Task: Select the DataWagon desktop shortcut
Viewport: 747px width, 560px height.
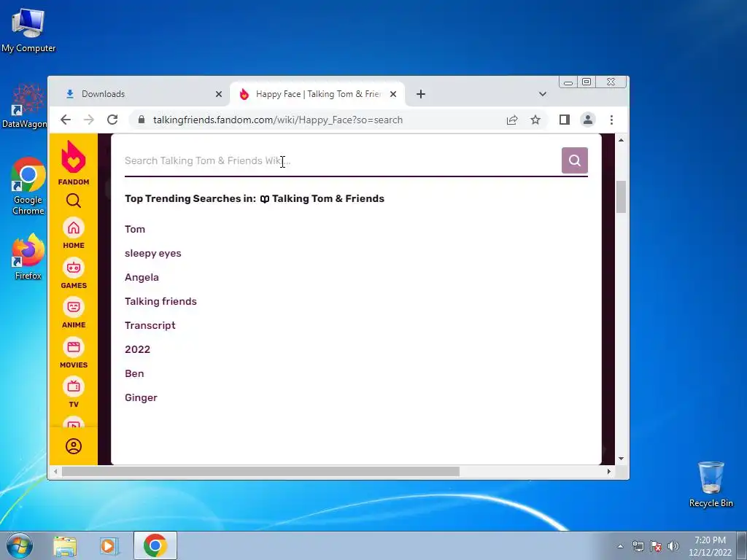Action: (x=25, y=106)
